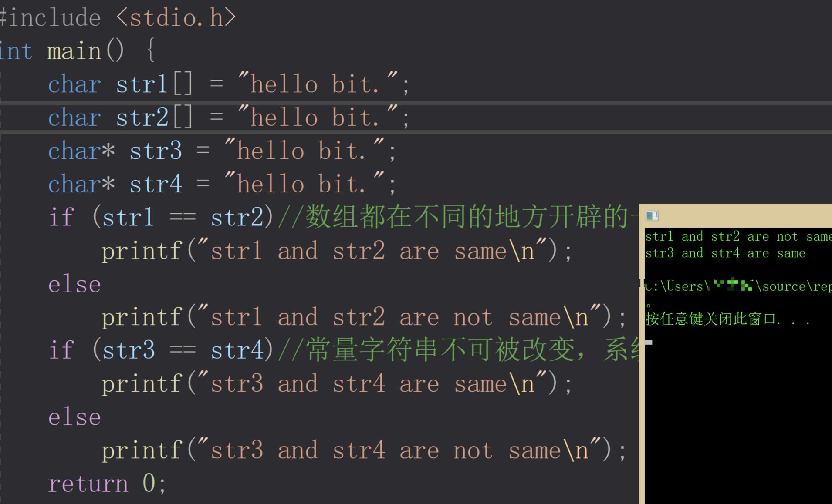The image size is (832, 504).
Task: Click printf "str3 and str4 are not same" line
Action: tap(364, 450)
